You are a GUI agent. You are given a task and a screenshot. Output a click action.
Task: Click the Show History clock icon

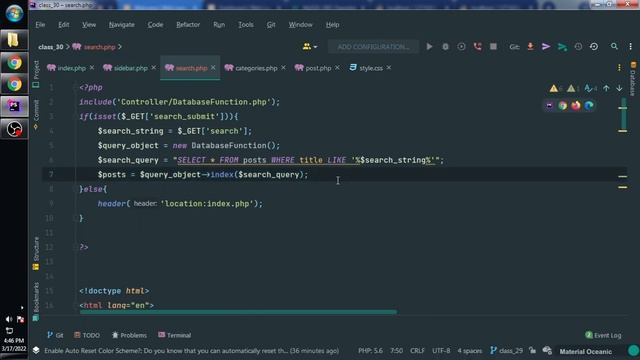[578, 47]
